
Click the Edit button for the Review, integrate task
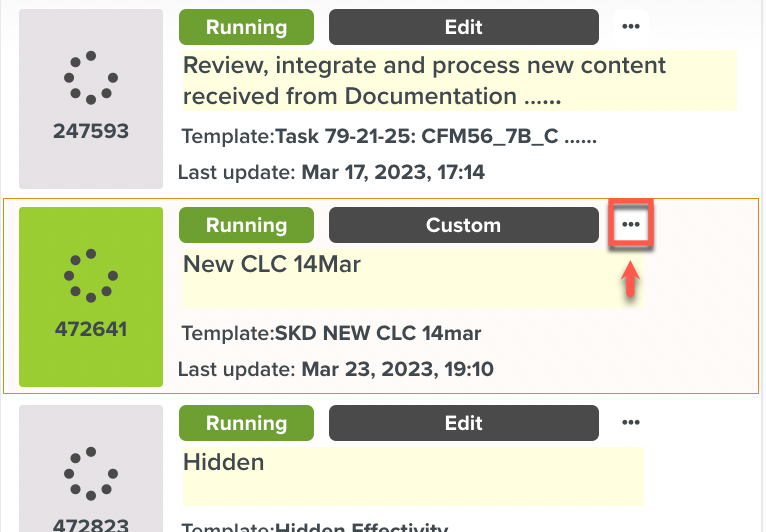[464, 27]
